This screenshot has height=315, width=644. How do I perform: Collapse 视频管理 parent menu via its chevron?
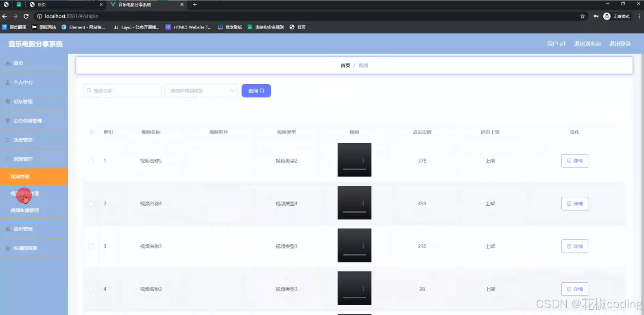coord(60,159)
